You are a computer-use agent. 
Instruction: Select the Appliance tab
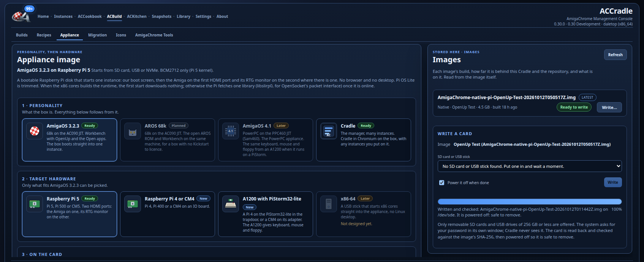coord(70,35)
